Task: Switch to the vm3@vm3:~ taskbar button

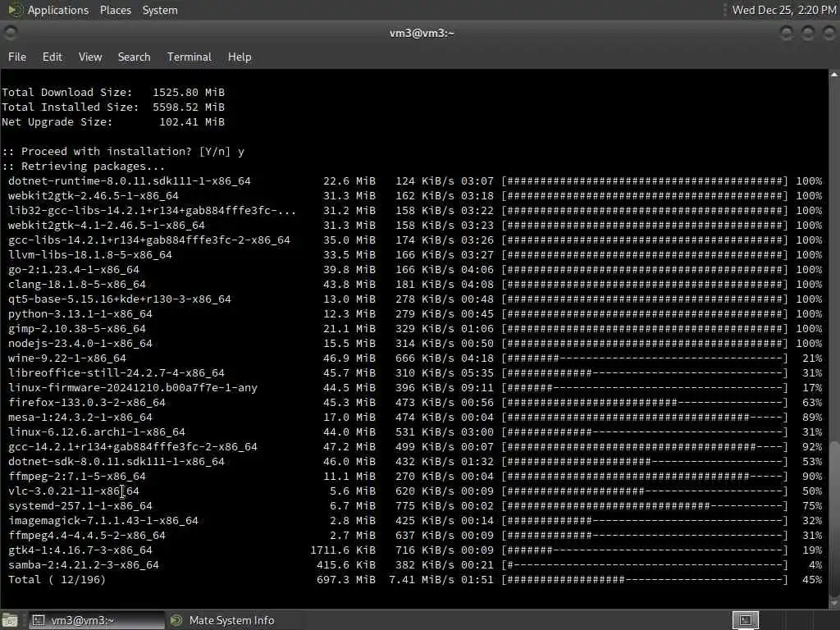Action: (95, 620)
